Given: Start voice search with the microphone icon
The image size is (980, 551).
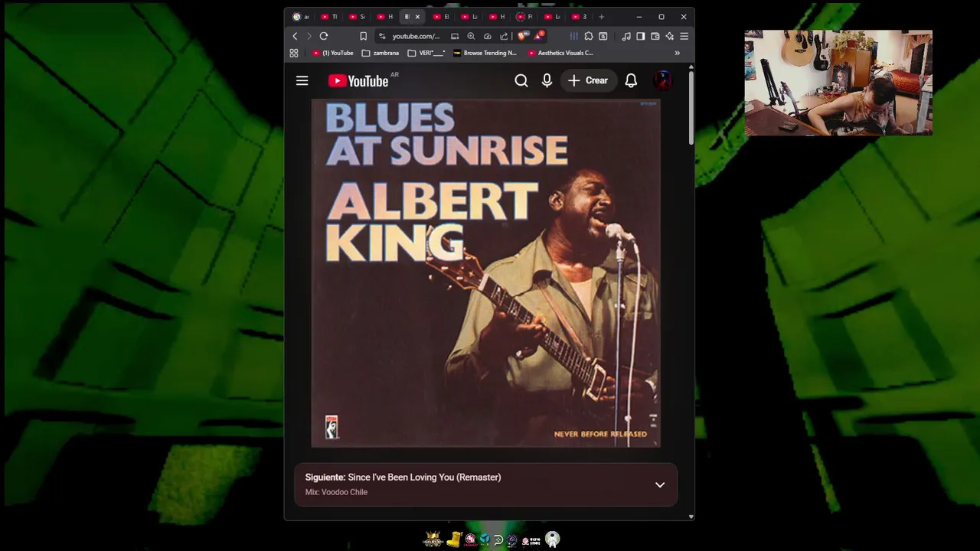Looking at the screenshot, I should coord(547,80).
